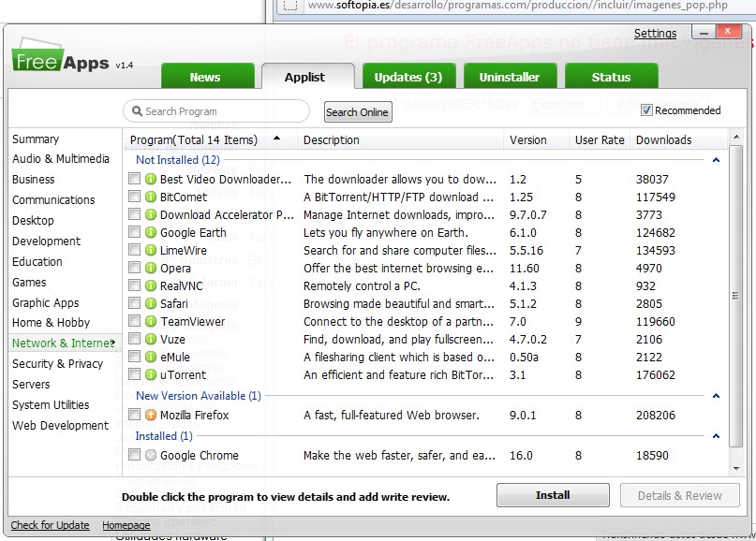756x541 pixels.
Task: Collapse the Installed (1) group
Action: pyautogui.click(x=716, y=436)
